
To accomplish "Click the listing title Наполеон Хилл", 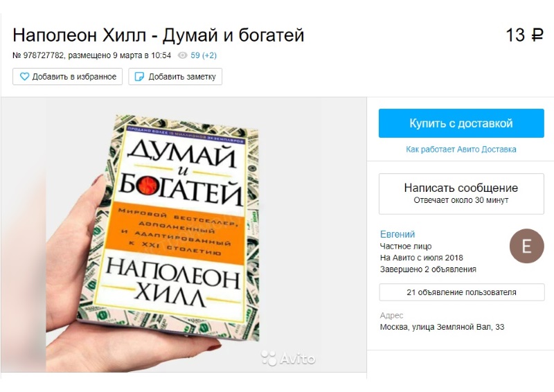I will (159, 35).
